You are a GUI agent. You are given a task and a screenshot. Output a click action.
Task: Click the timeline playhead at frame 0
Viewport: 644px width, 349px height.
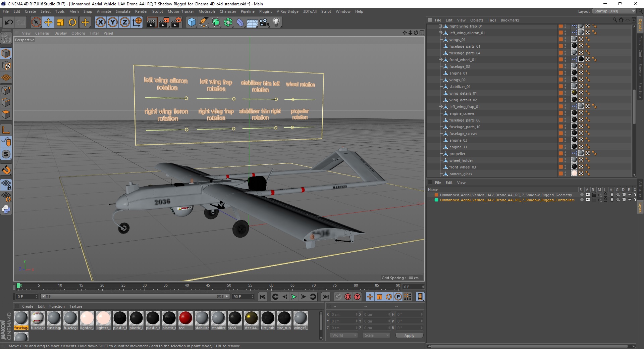[18, 286]
